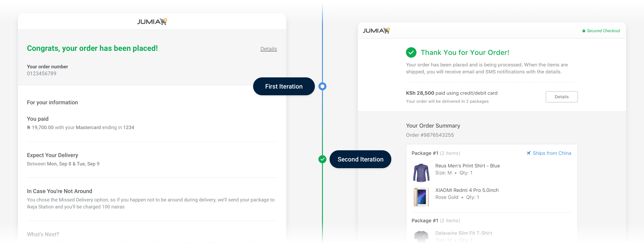
Task: Switch to the First Iteration view
Action: pos(284,86)
